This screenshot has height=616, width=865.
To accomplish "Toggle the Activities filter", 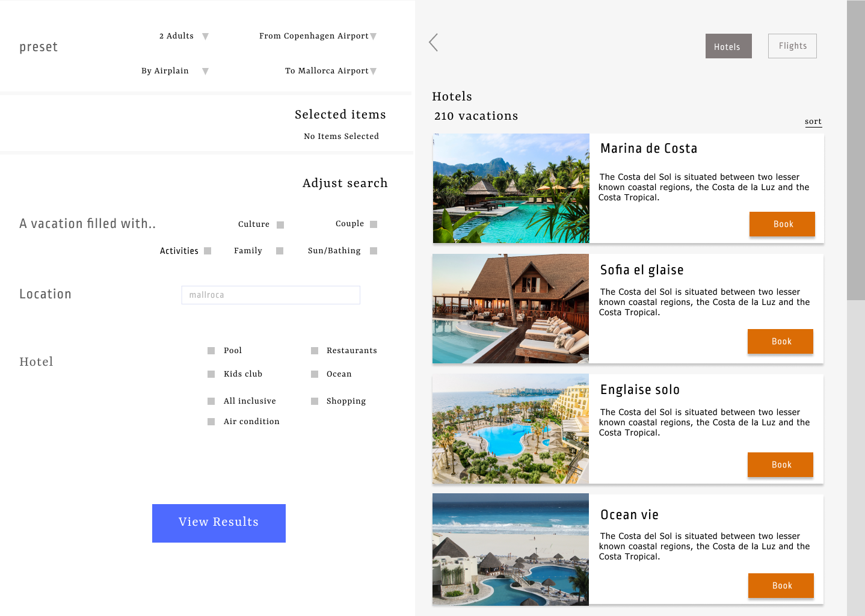I will click(207, 250).
